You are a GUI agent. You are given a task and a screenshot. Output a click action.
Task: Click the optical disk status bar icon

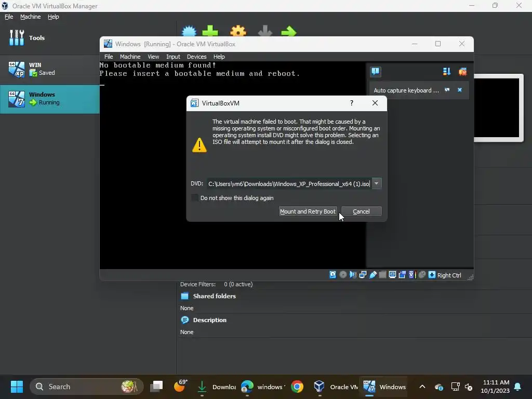(343, 275)
